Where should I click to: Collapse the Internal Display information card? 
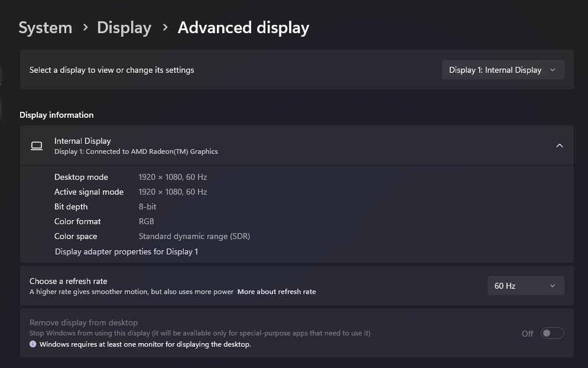pos(559,146)
